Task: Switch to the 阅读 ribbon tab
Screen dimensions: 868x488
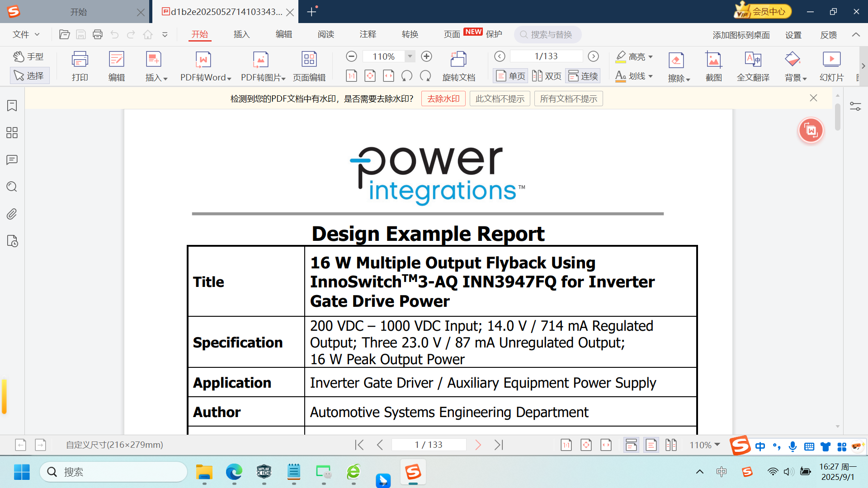Action: (x=325, y=34)
